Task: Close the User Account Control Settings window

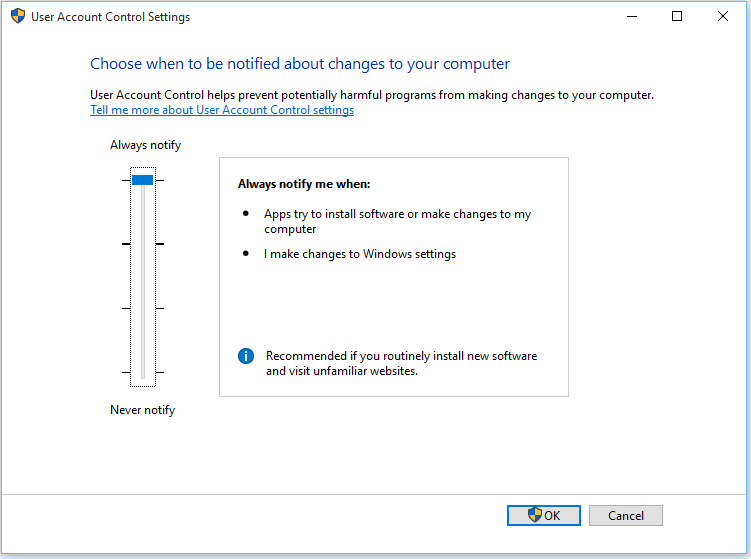Action: (x=723, y=16)
